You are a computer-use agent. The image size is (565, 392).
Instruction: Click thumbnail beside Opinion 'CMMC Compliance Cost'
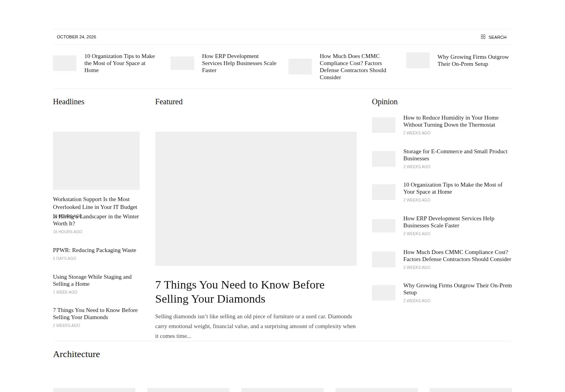[384, 259]
